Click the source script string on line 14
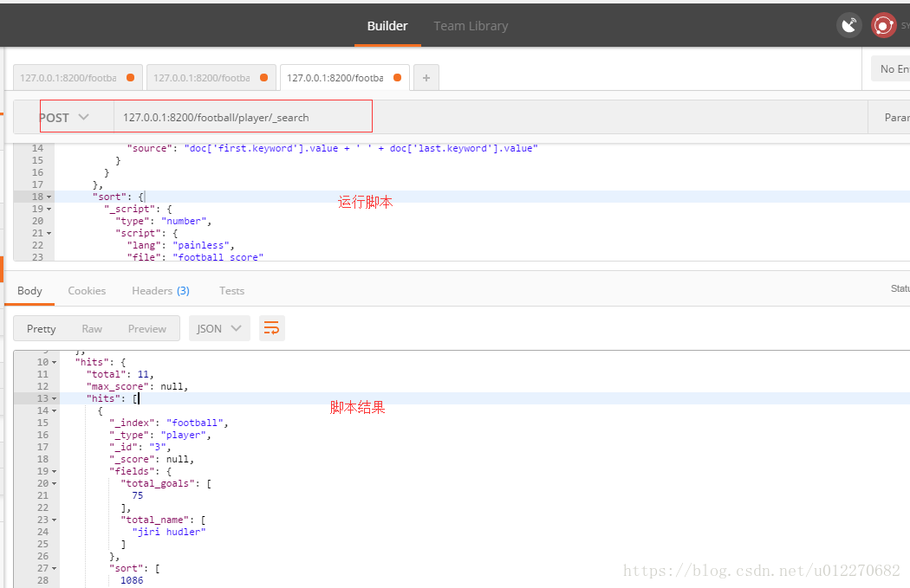 361,148
